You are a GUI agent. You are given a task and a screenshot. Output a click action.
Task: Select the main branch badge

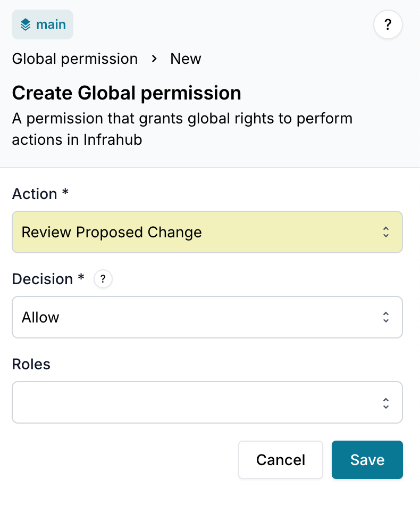43,24
